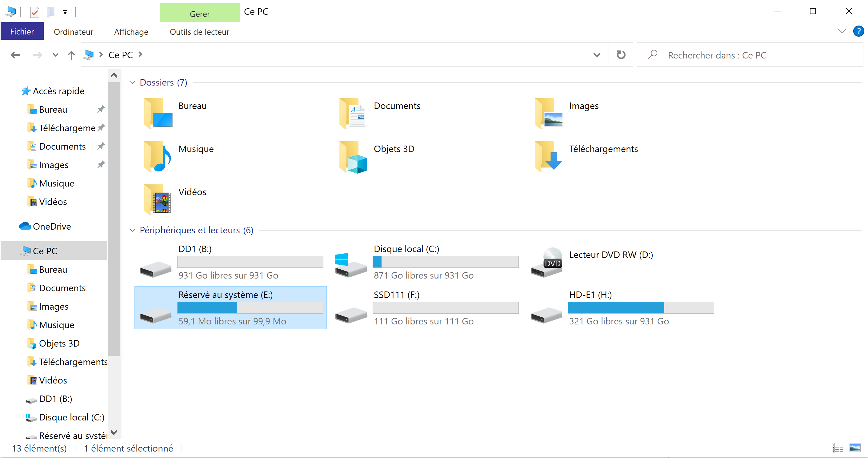Unpin Bureau from Accès rapide using the pin icon
The height and width of the screenshot is (458, 868).
tap(101, 109)
